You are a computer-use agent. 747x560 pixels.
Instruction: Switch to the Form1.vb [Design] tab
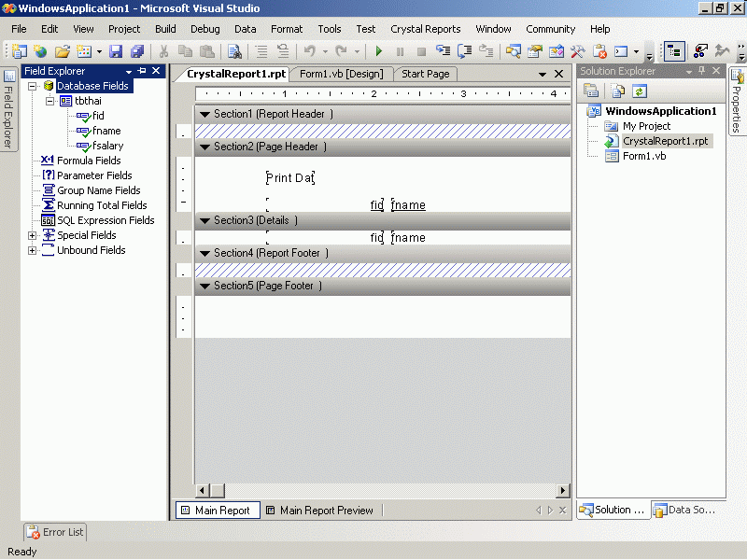[341, 74]
